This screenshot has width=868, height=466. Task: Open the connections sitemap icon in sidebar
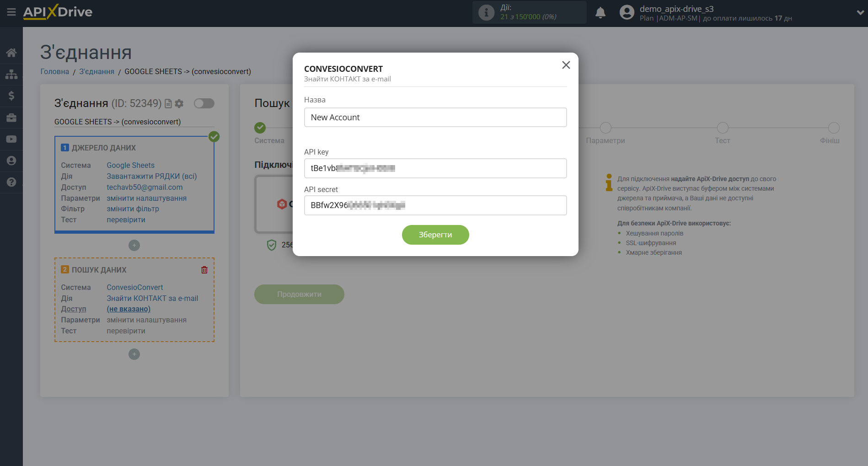(x=11, y=74)
